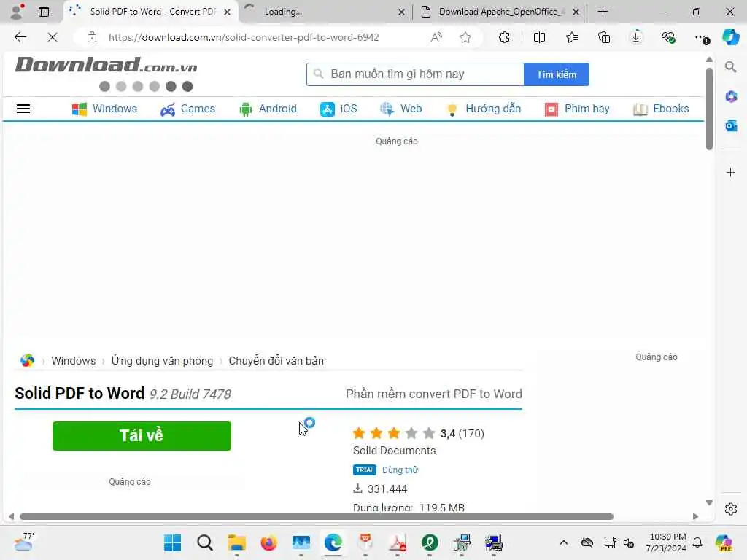Screen dimensions: 747x560
Task: Click the scroll down arrow
Action: (709, 503)
